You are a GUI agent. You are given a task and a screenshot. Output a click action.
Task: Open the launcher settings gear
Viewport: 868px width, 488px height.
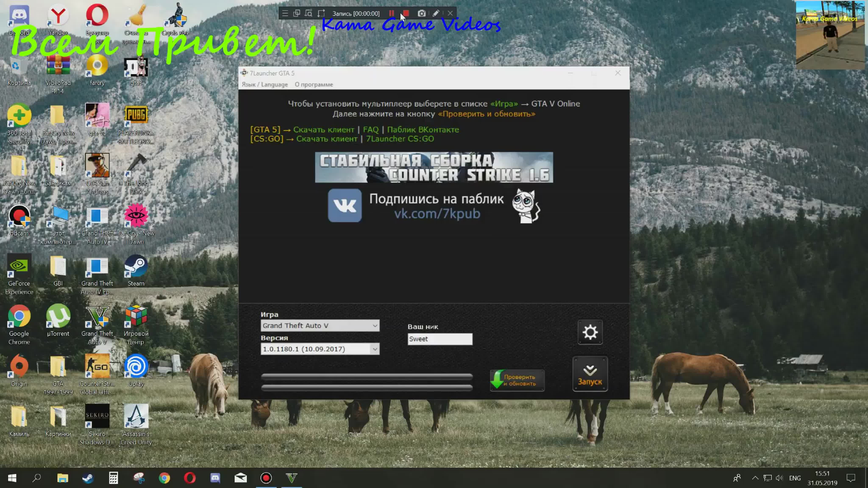[x=590, y=332]
